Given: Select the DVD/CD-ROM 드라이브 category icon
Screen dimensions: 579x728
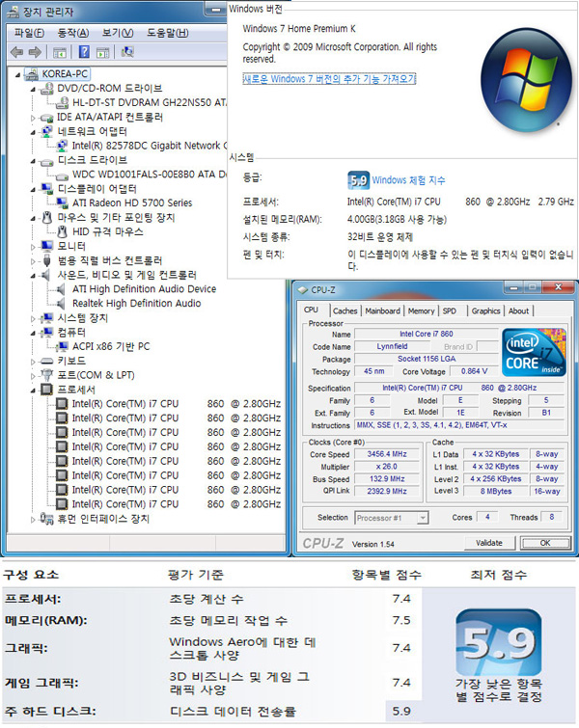Looking at the screenshot, I should tap(46, 88).
